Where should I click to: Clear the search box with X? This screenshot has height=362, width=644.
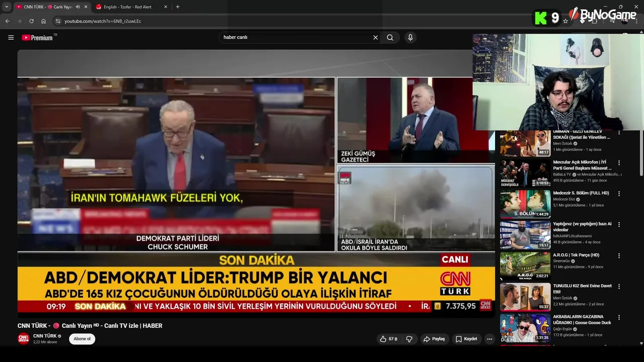pyautogui.click(x=375, y=37)
